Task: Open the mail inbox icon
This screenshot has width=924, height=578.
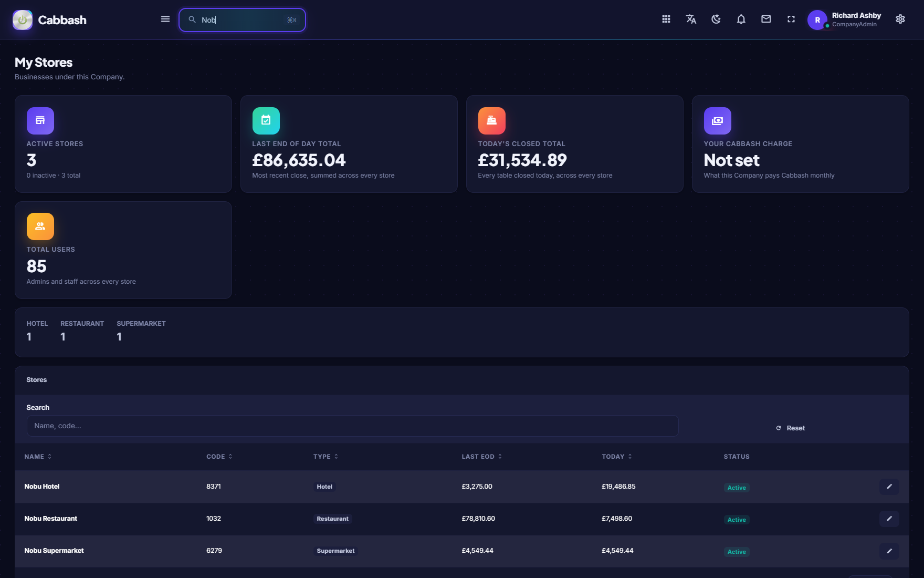Action: [x=766, y=19]
